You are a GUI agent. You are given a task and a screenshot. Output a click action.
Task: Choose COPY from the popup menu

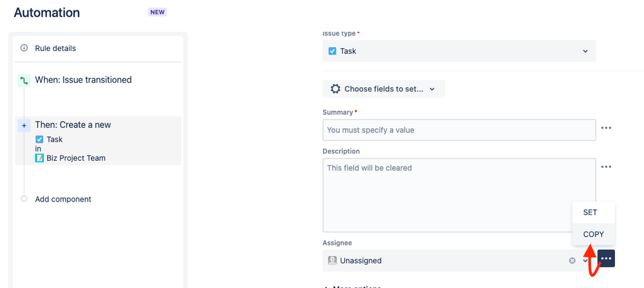point(593,234)
